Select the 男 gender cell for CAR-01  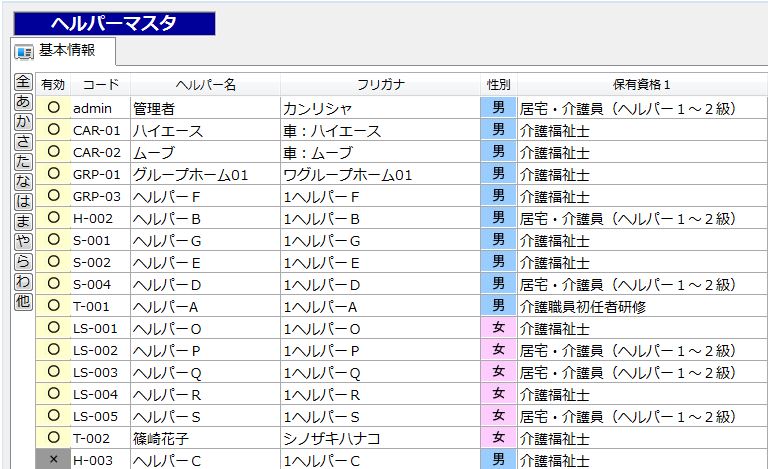point(498,130)
